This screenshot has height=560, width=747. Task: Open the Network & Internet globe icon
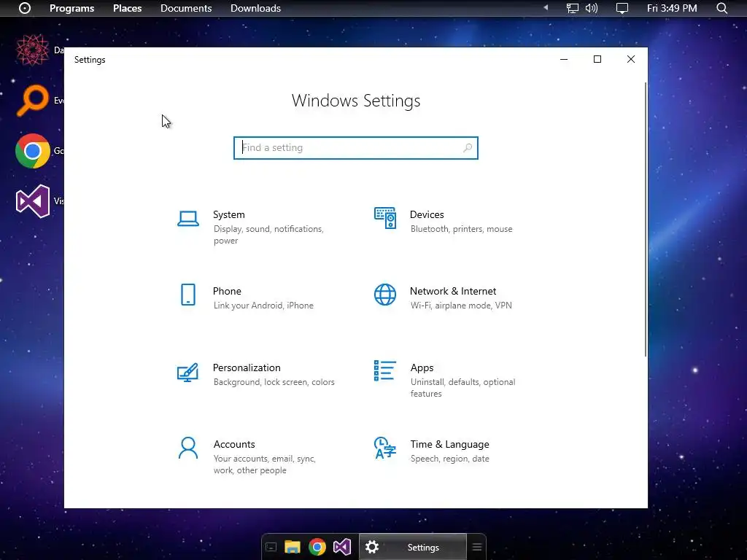tap(385, 295)
